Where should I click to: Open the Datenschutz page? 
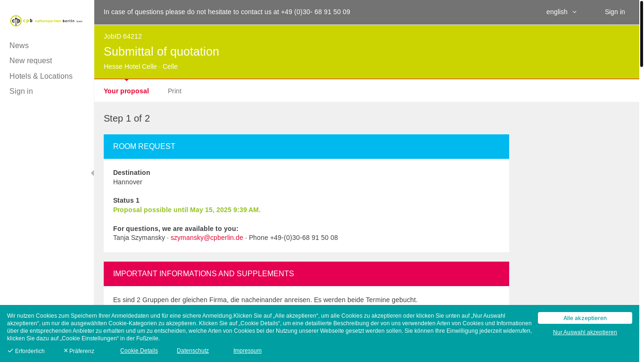(x=193, y=351)
